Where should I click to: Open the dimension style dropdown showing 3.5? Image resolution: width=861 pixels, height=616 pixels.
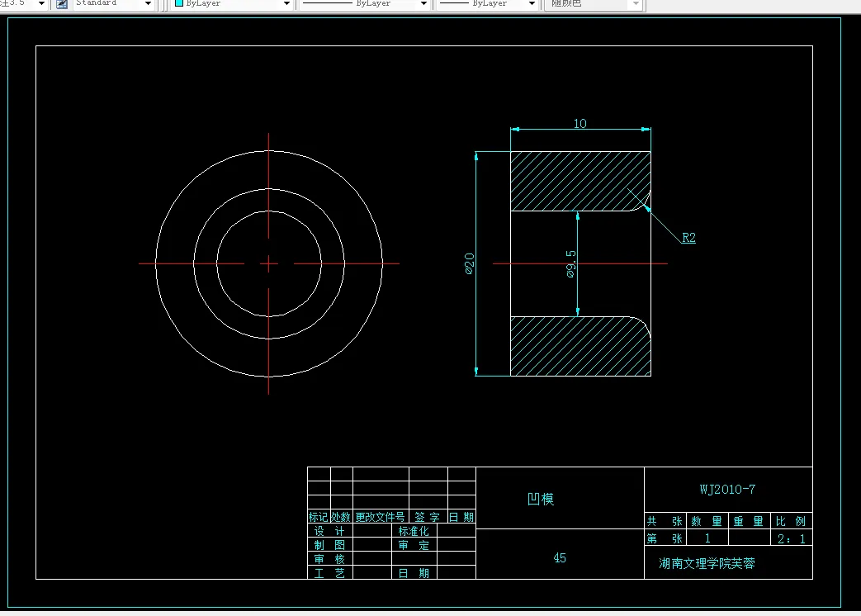pos(42,4)
